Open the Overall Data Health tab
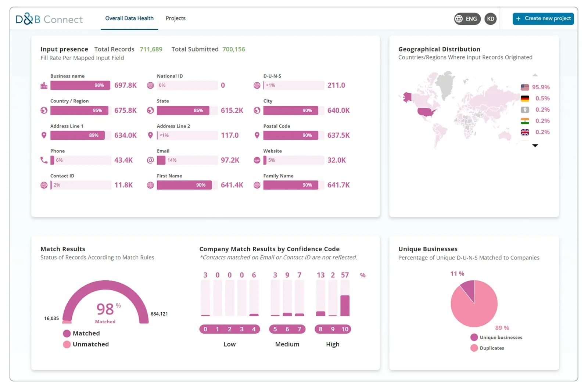This screenshot has height=388, width=588. coord(129,18)
